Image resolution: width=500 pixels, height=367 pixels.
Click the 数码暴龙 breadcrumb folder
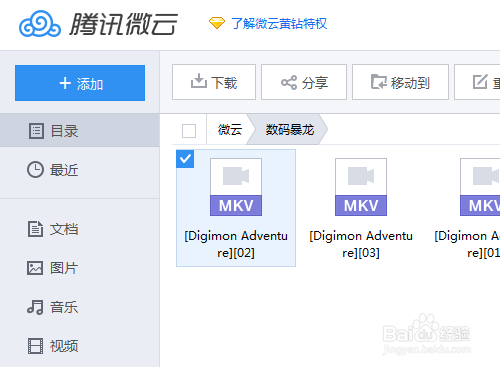(x=290, y=130)
